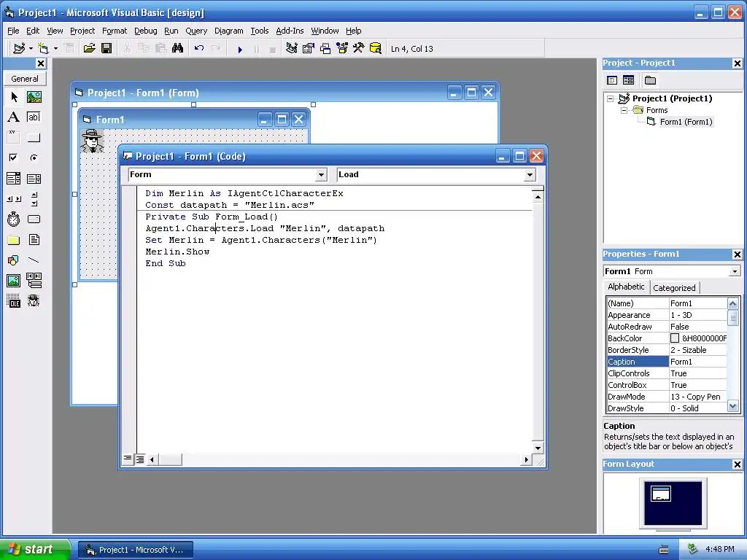Select the OptionButton control tool
Image resolution: width=747 pixels, height=560 pixels.
(34, 157)
